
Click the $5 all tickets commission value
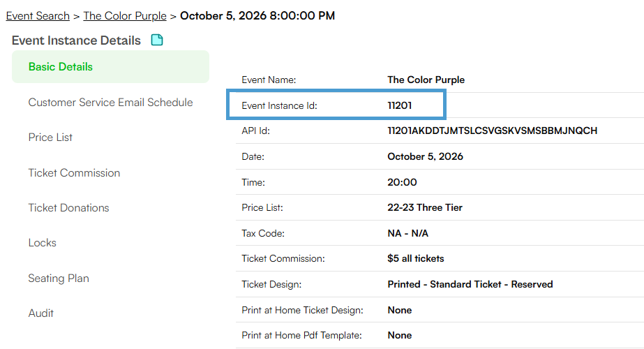click(x=416, y=258)
